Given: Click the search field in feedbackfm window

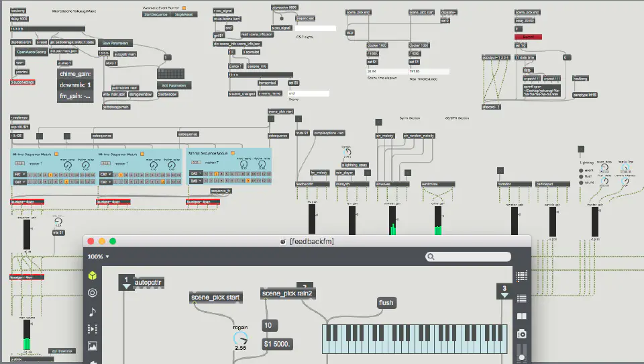Looking at the screenshot, I should 467,257.
